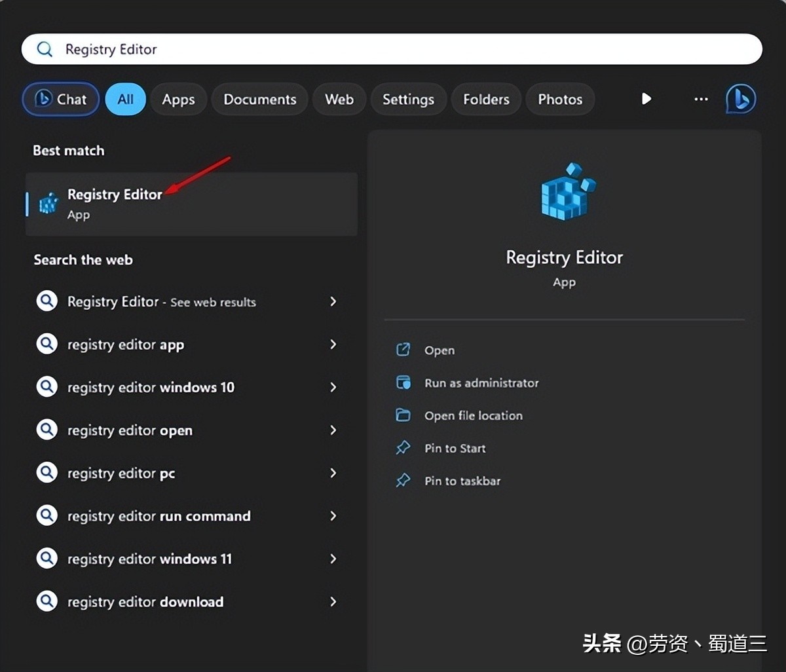Select the Photos filter tab
This screenshot has width=786, height=672.
pyautogui.click(x=560, y=99)
